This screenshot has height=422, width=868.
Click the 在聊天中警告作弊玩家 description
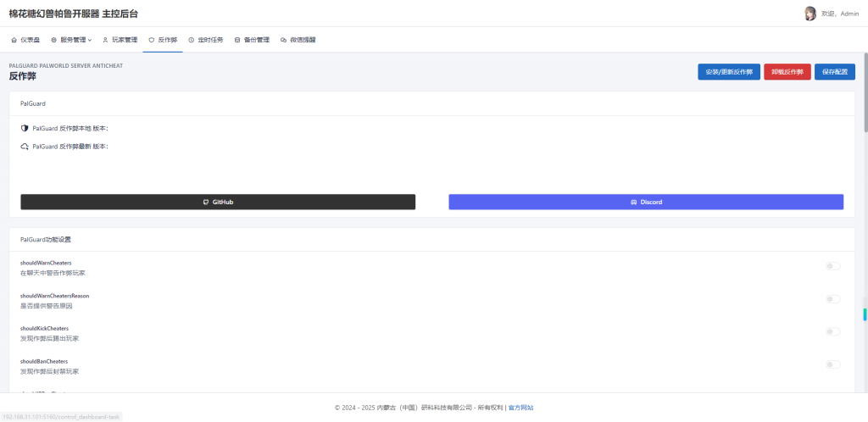click(x=53, y=273)
